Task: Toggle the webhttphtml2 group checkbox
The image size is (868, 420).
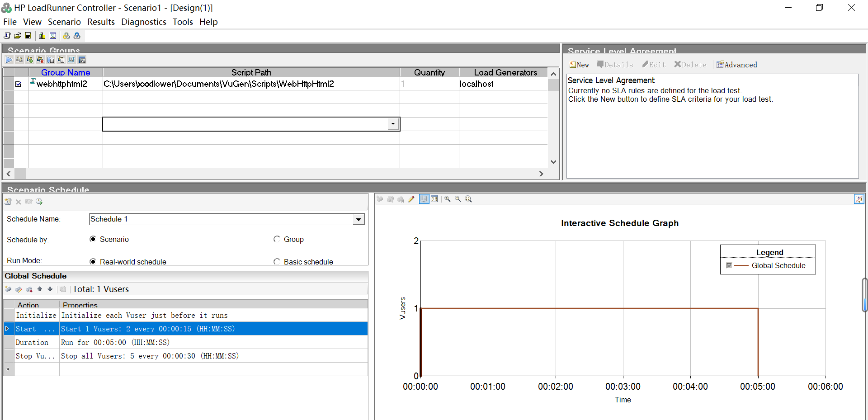Action: tap(19, 84)
